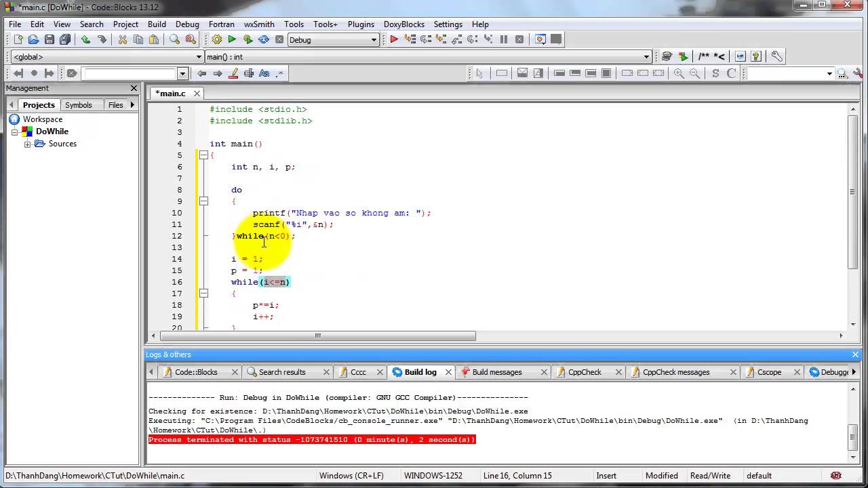Insert DoxyBlocks block comment icon

coord(704,56)
